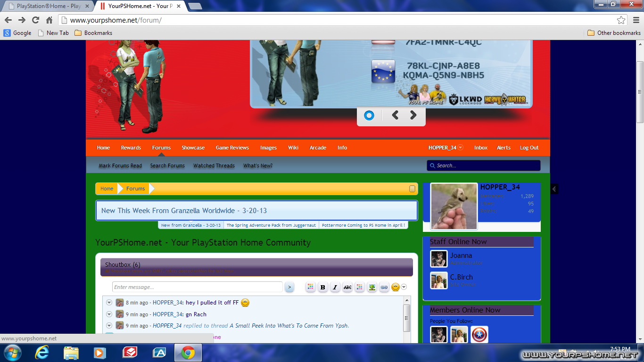
Task: Apply strikethrough (ABC) in the shoutbox
Action: click(x=347, y=287)
